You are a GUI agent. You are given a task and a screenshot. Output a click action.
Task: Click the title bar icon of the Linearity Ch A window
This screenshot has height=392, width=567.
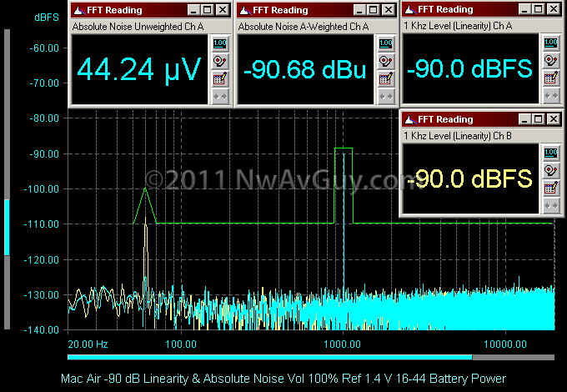410,10
